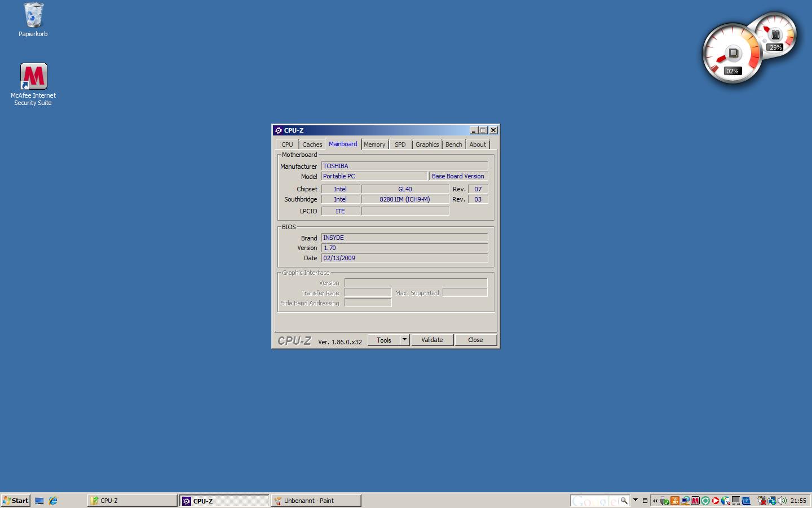The width and height of the screenshot is (812, 508).
Task: Switch to the CPU tab
Action: pyautogui.click(x=287, y=144)
